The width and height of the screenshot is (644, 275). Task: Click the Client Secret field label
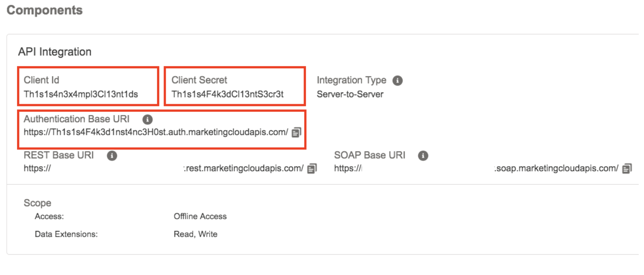point(199,80)
